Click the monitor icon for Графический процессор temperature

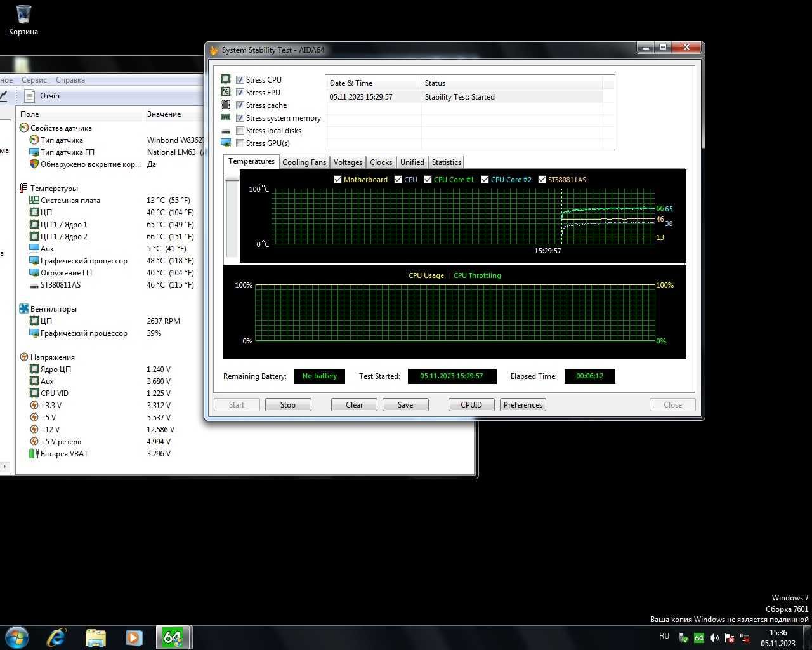(x=34, y=260)
